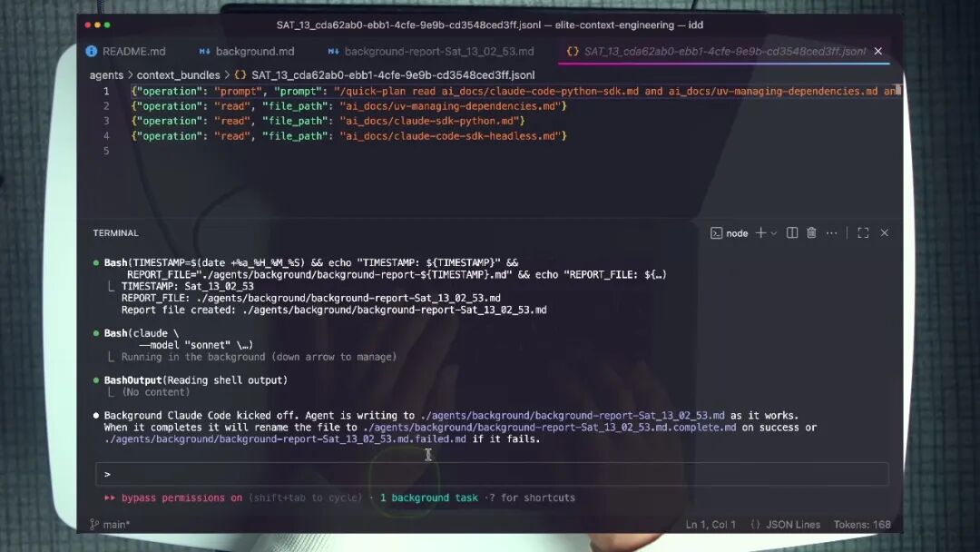
Task: Maximize the terminal panel size
Action: pos(863,232)
